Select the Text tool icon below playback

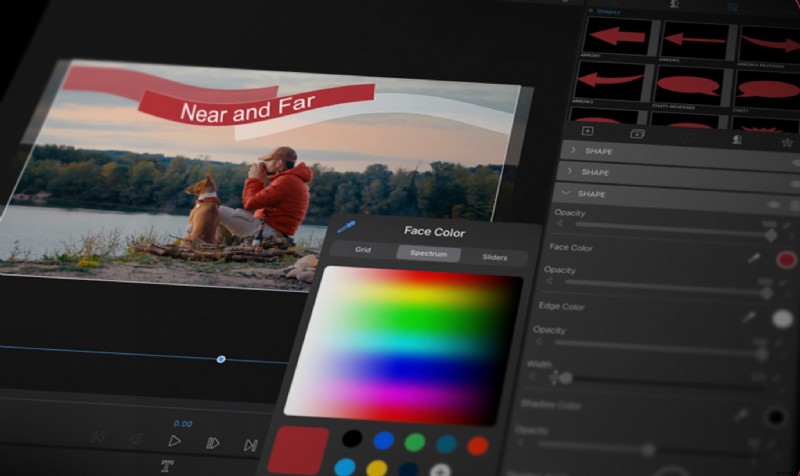click(167, 465)
